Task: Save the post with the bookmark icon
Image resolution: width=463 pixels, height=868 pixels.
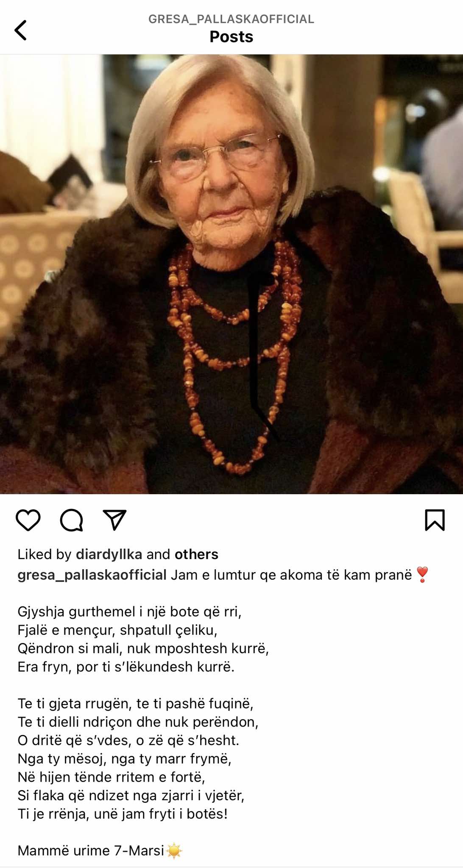Action: click(435, 520)
